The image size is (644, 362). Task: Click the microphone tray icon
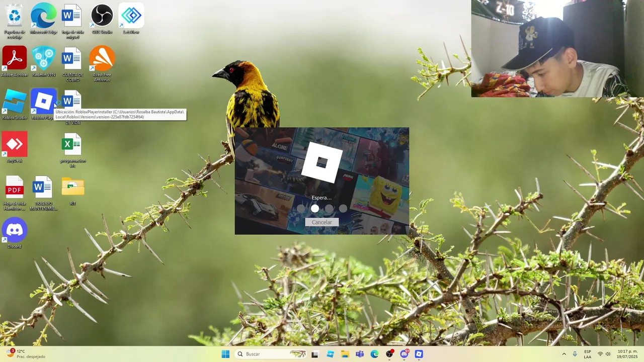point(575,354)
